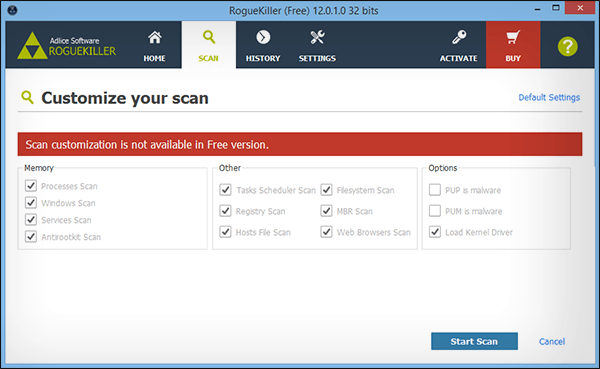600x369 pixels.
Task: Toggle Windows Scan checkbox
Action: [31, 202]
